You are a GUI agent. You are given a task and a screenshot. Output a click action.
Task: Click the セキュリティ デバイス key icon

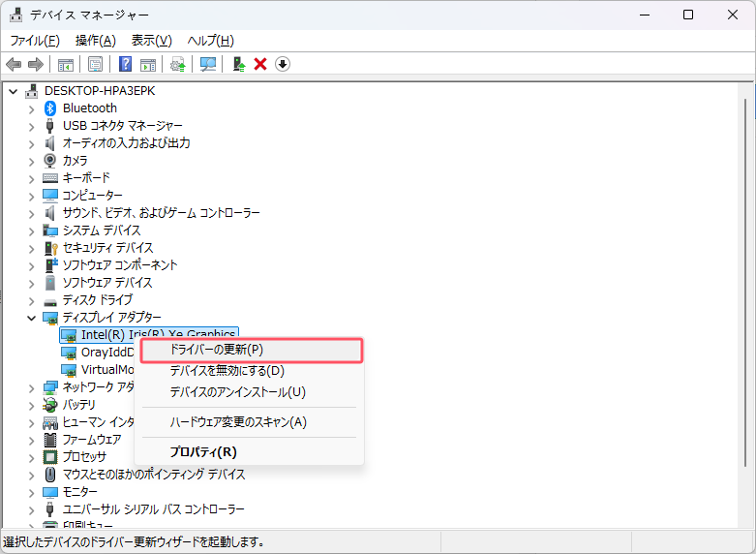50,248
